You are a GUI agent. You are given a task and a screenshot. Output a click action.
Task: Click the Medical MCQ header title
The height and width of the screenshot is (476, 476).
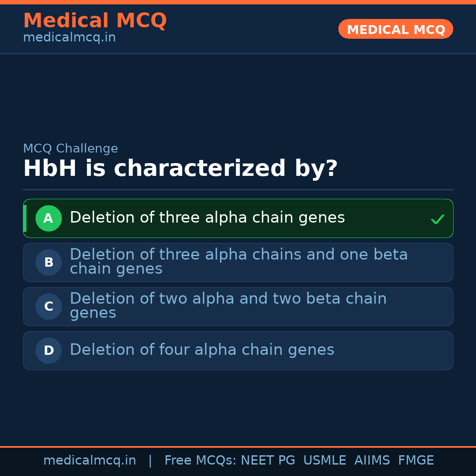[95, 20]
